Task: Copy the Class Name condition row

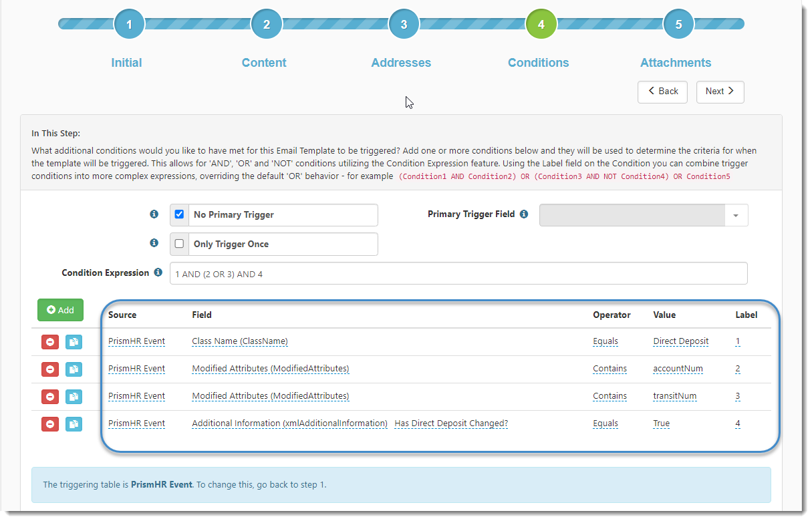Action: tap(74, 342)
